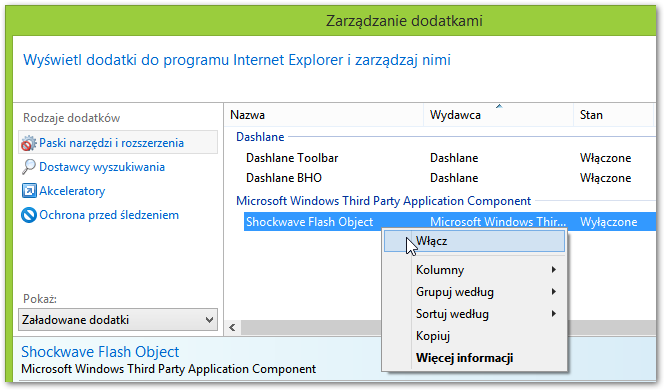
Task: Click publisher text in the details pane
Action: coord(168,369)
